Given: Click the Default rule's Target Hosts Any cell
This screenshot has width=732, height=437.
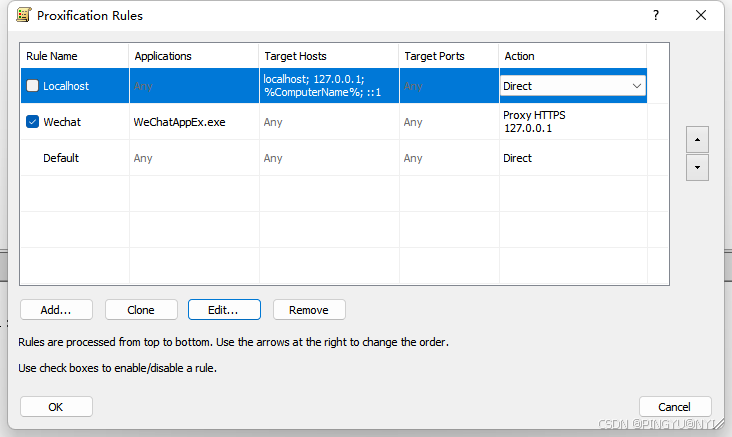Looking at the screenshot, I should coord(329,158).
